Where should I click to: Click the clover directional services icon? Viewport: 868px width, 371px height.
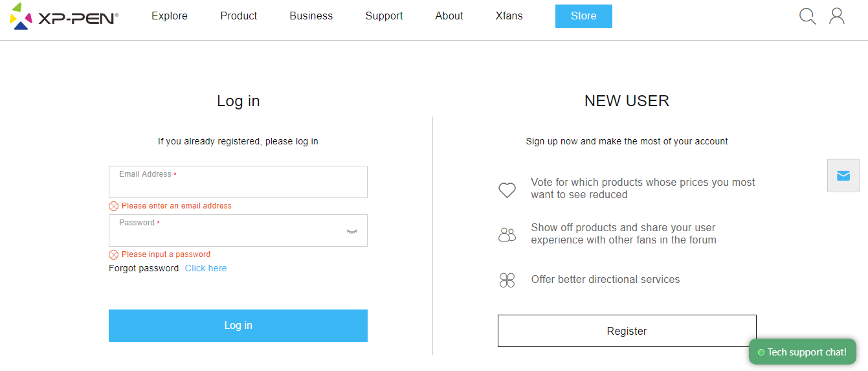(x=507, y=280)
